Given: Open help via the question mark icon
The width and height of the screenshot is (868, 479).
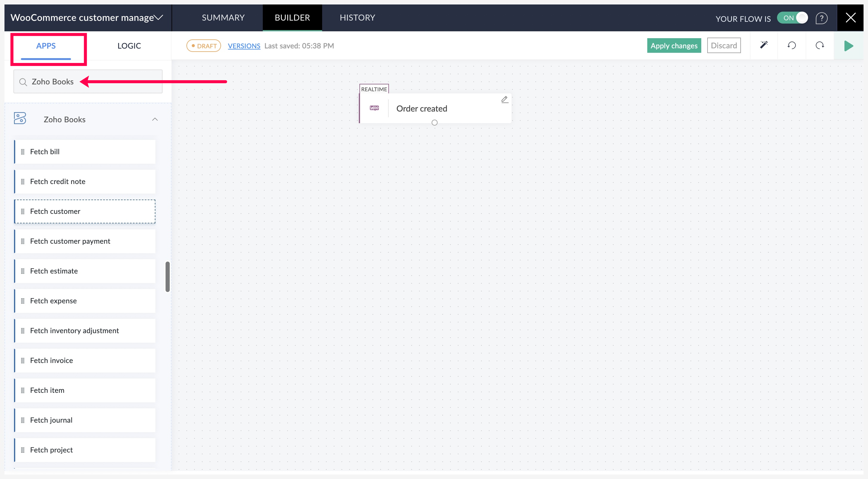Looking at the screenshot, I should click(821, 18).
